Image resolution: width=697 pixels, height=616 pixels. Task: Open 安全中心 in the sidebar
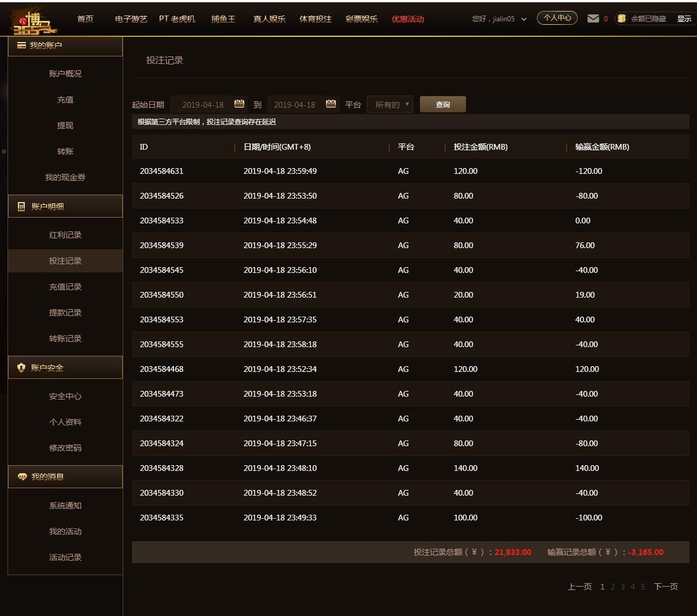pyautogui.click(x=65, y=396)
